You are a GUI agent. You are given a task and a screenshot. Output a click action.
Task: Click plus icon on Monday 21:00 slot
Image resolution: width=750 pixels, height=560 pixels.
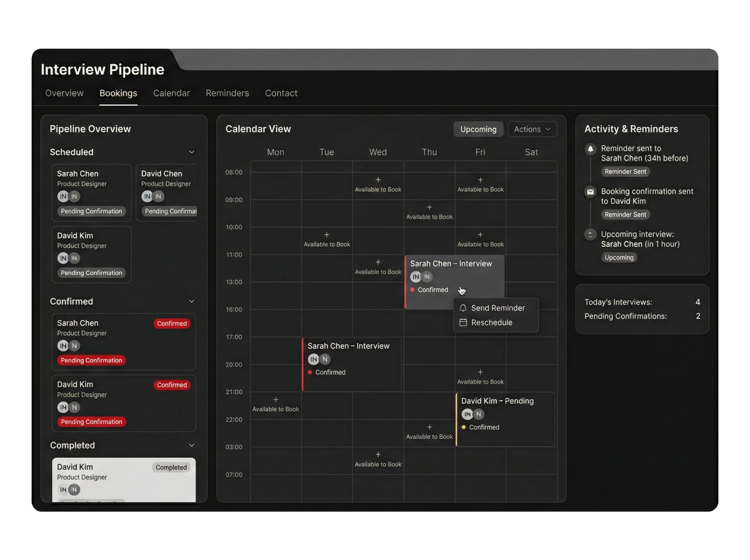coord(276,400)
